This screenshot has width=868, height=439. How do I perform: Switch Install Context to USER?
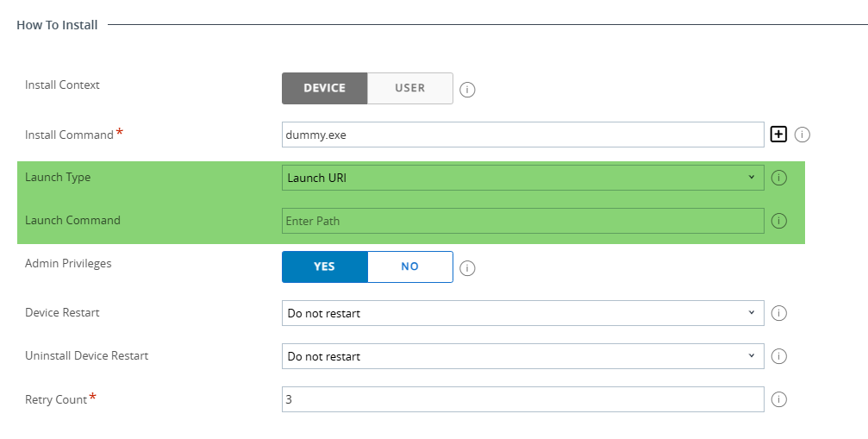point(409,88)
